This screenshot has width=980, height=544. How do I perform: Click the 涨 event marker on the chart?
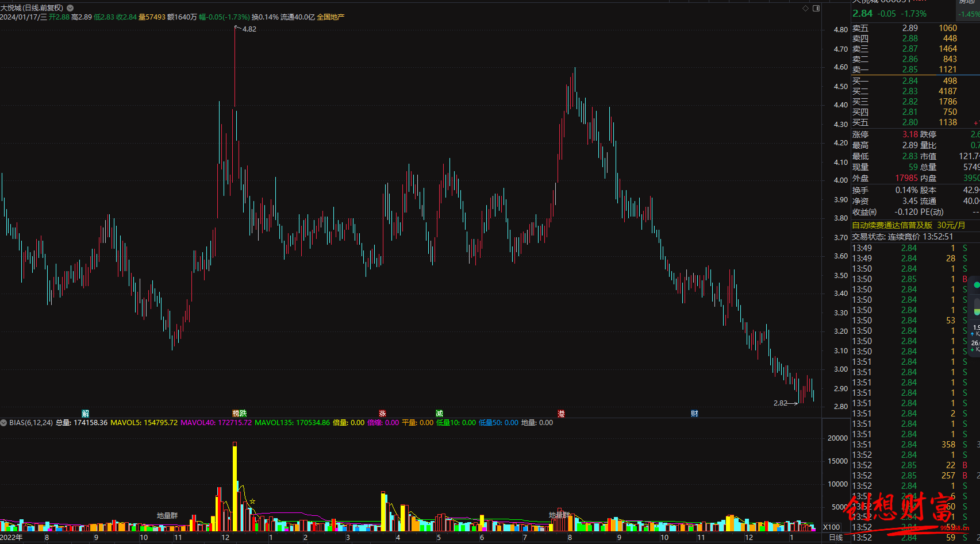click(382, 414)
